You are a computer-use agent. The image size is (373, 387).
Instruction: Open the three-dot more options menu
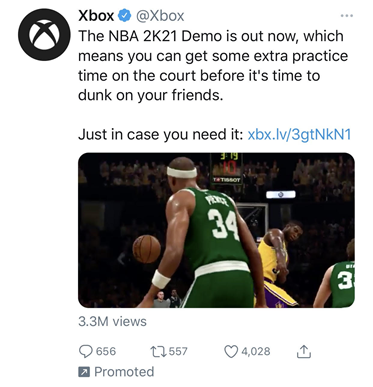pos(347,16)
